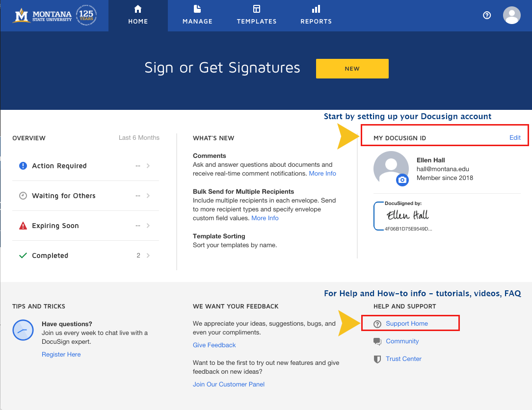532x410 pixels.
Task: Click the house icon above Home
Action: point(138,9)
